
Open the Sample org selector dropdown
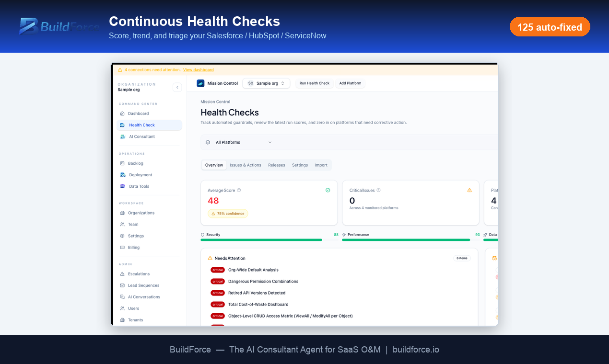click(x=266, y=83)
